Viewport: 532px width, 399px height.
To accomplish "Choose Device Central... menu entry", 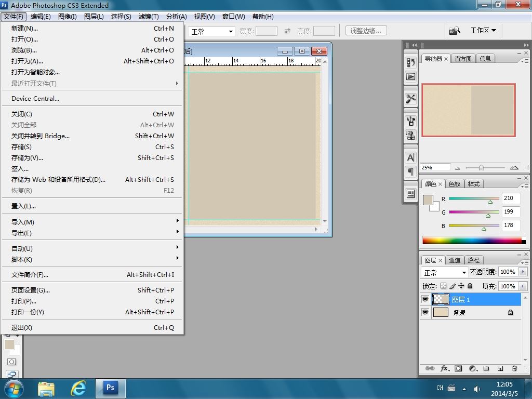I will (92, 99).
